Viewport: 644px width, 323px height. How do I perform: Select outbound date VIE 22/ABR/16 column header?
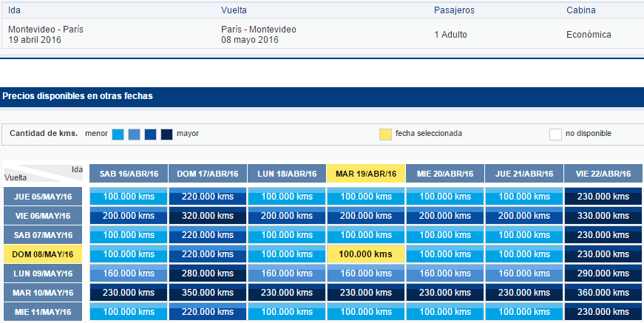tap(603, 174)
